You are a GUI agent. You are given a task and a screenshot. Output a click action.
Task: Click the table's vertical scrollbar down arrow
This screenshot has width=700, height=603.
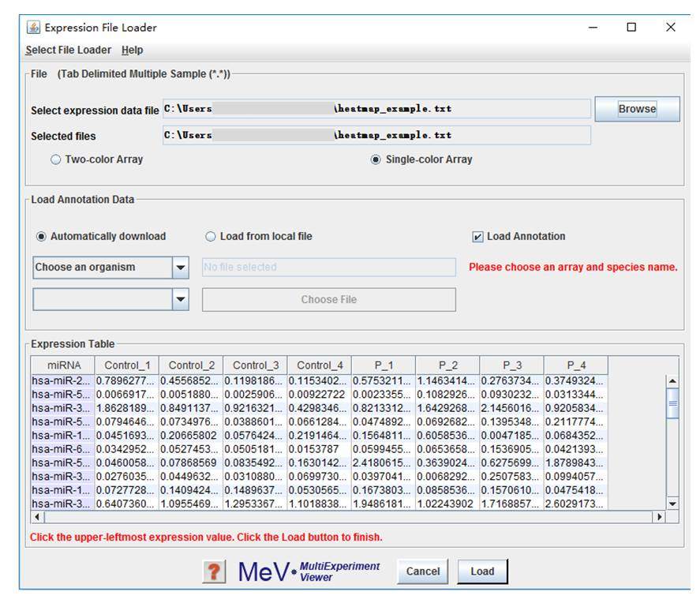tap(672, 503)
